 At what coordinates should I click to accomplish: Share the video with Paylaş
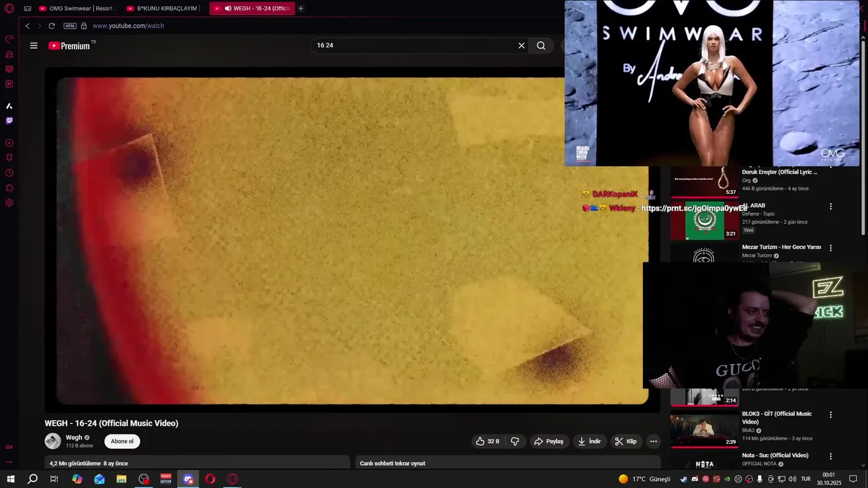(549, 441)
